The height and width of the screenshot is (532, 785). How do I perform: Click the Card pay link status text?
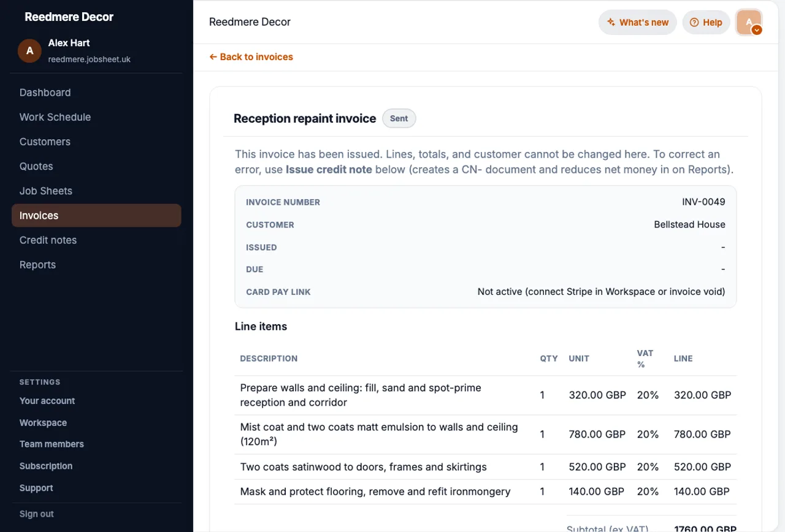pyautogui.click(x=601, y=292)
